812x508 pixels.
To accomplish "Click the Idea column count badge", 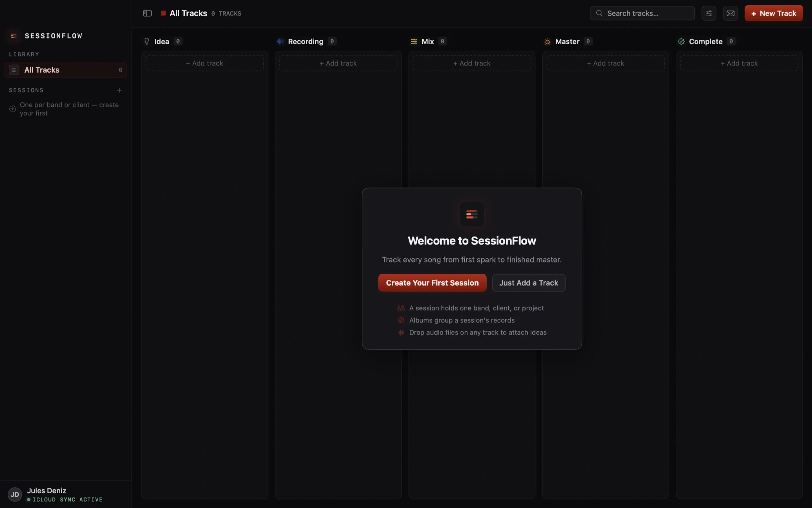I will click(178, 41).
